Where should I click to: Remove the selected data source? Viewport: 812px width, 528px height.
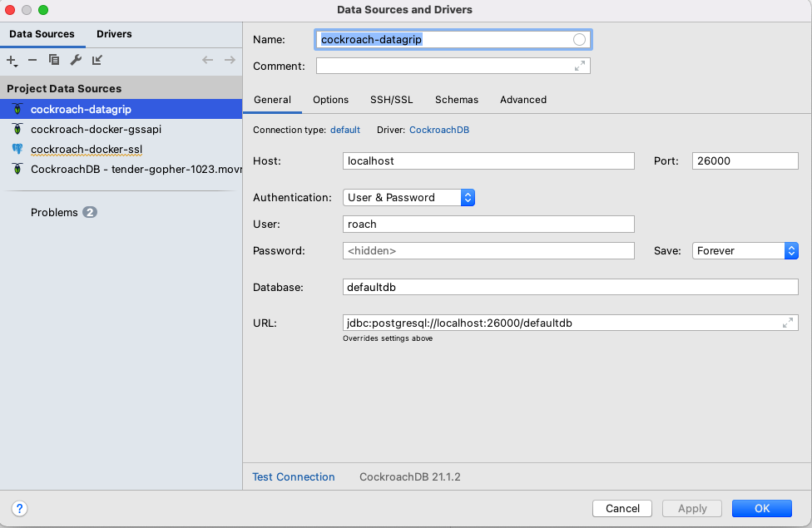point(32,60)
